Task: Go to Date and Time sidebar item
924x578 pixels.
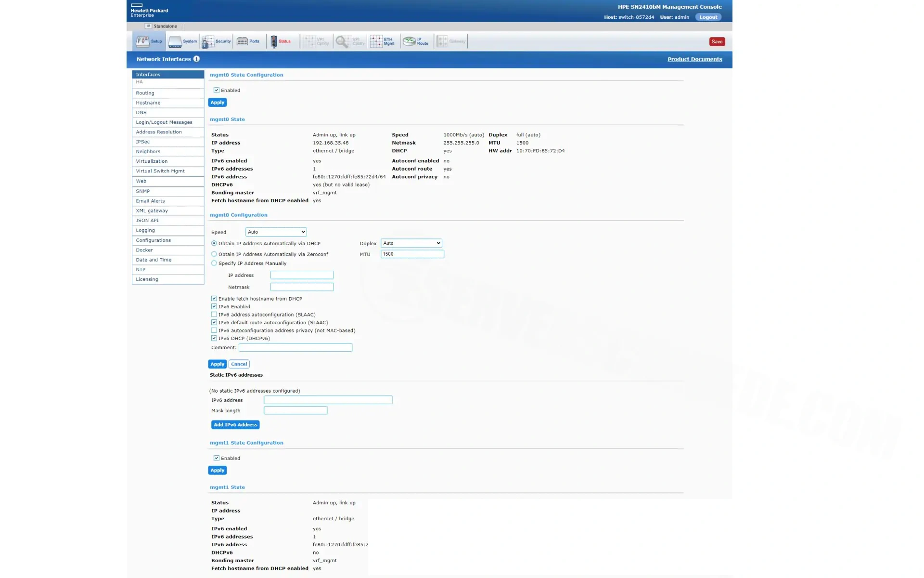Action: coord(153,260)
